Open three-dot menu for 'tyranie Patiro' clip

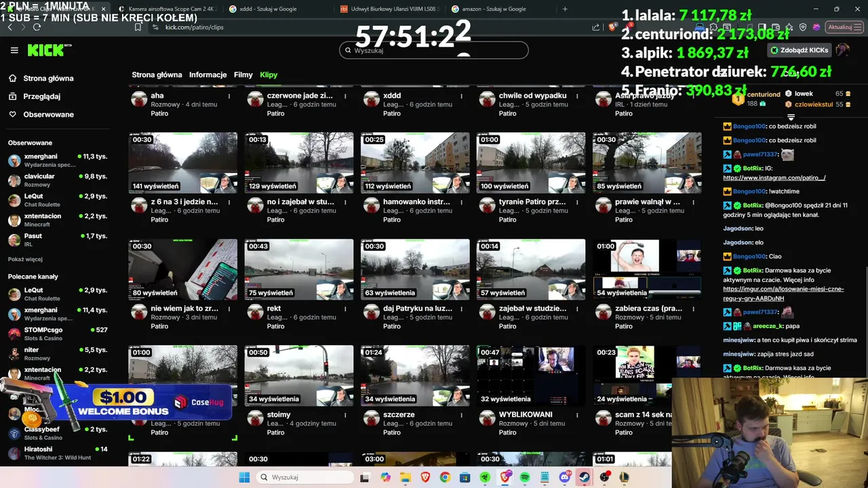tap(577, 203)
